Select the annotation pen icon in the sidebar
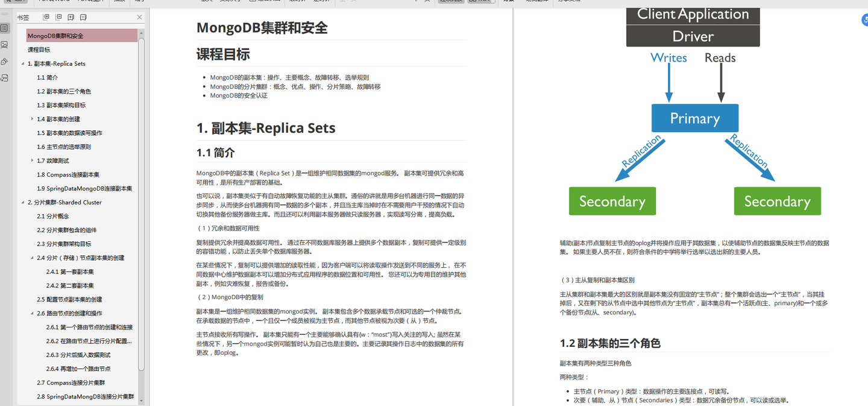The width and height of the screenshot is (868, 406). (x=5, y=61)
